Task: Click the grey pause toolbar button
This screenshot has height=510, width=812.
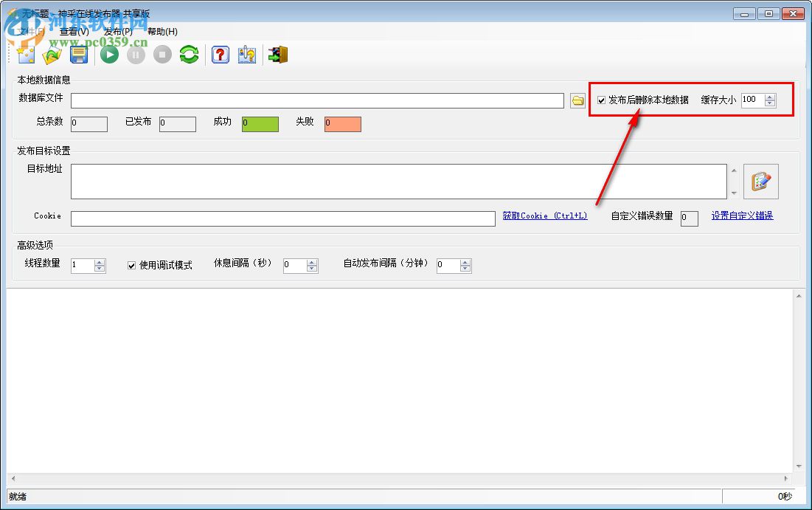Action: [x=136, y=55]
